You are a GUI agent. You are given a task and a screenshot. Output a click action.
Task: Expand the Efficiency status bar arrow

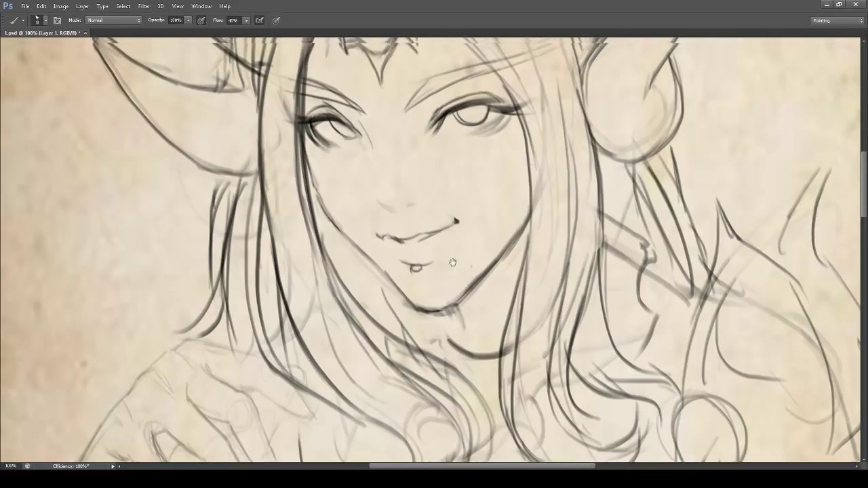coord(113,466)
